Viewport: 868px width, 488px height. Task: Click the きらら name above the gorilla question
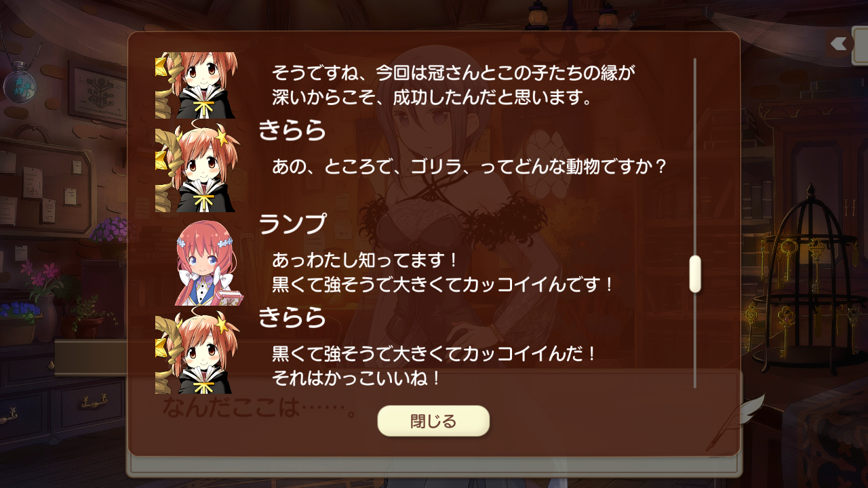(x=292, y=130)
